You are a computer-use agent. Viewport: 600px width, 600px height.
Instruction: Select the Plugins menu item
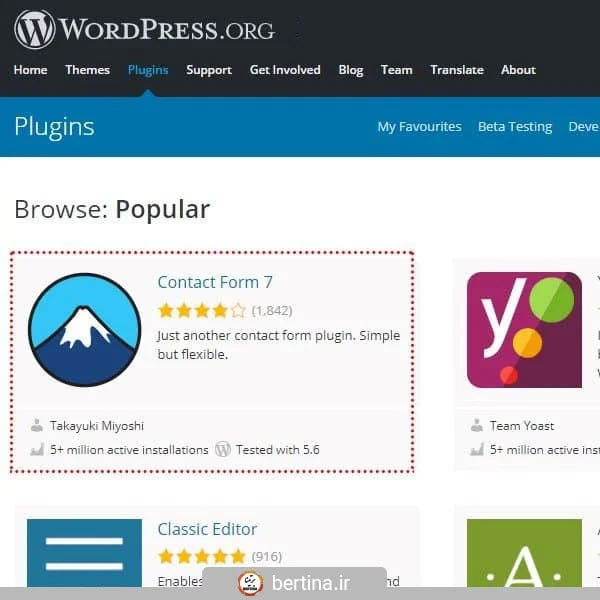tap(148, 70)
